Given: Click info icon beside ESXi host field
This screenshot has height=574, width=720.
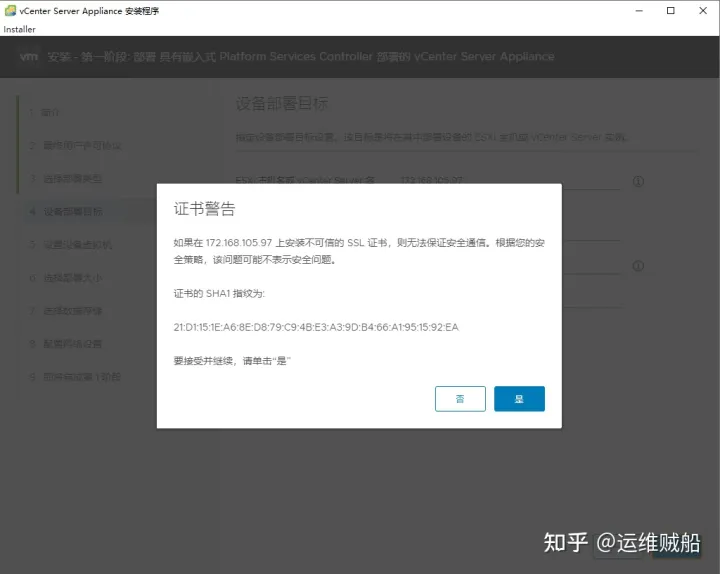Looking at the screenshot, I should point(638,182).
